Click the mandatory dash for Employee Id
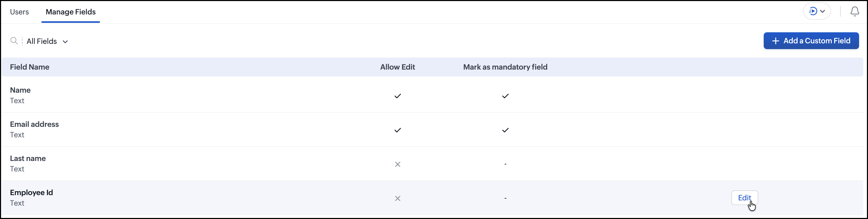Image resolution: width=868 pixels, height=219 pixels. (505, 198)
